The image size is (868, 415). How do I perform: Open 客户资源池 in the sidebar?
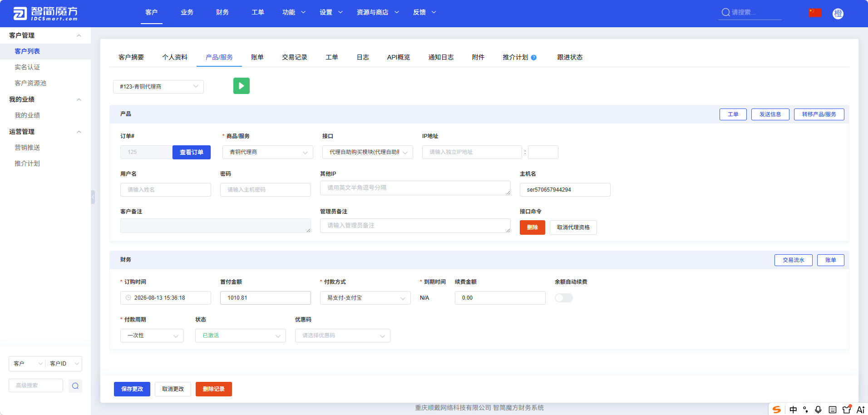(30, 83)
